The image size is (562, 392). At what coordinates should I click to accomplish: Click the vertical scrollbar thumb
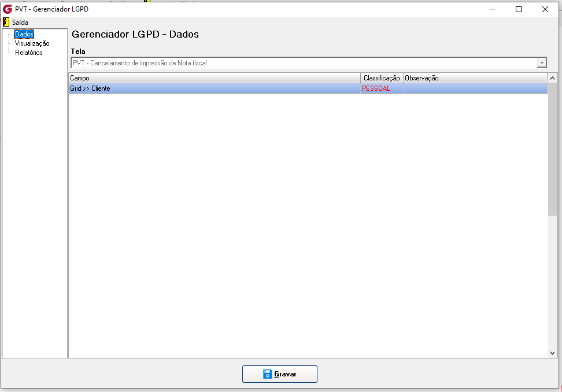pyautogui.click(x=552, y=149)
